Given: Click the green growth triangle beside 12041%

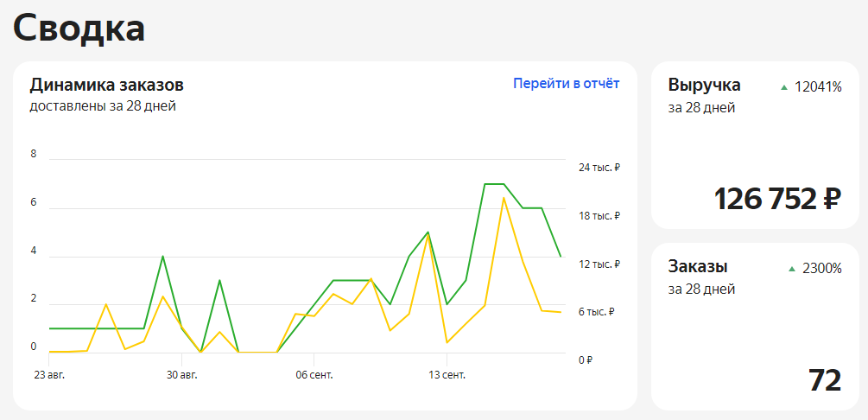Looking at the screenshot, I should (784, 87).
